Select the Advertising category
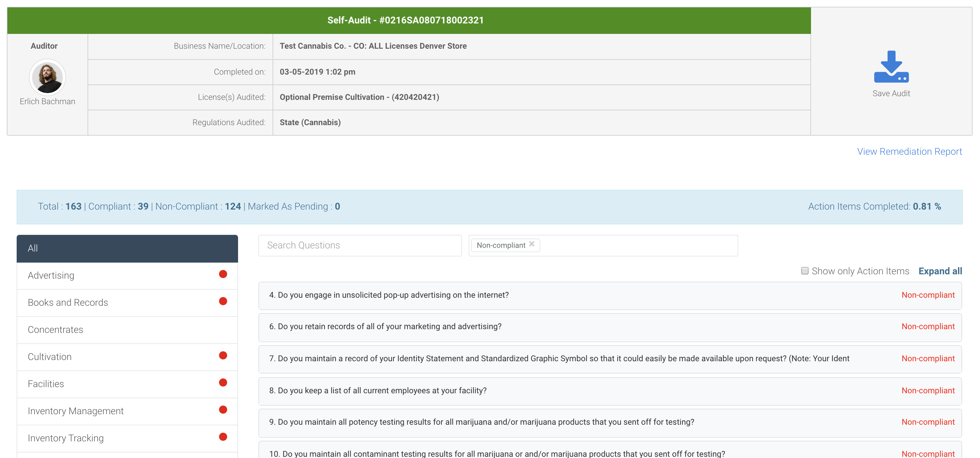Image resolution: width=980 pixels, height=458 pixels. [x=127, y=276]
